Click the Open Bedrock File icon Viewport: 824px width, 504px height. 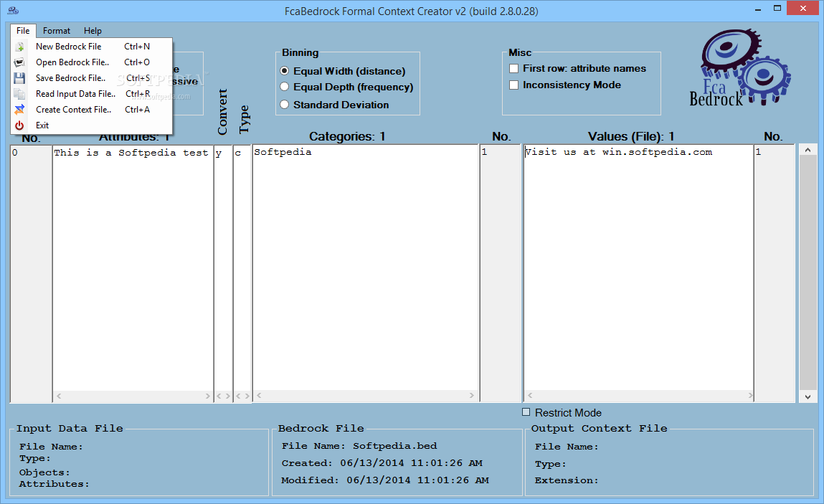19,62
